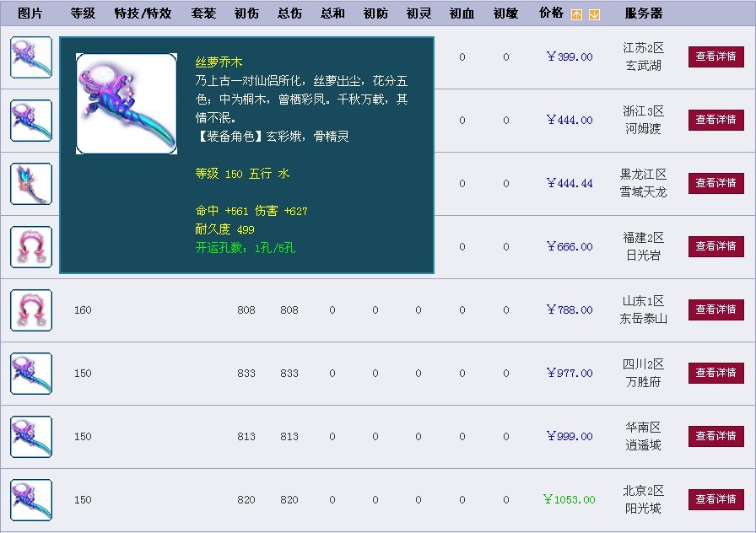The image size is (756, 533).
Task: Select price ¥999.00
Action: point(570,436)
